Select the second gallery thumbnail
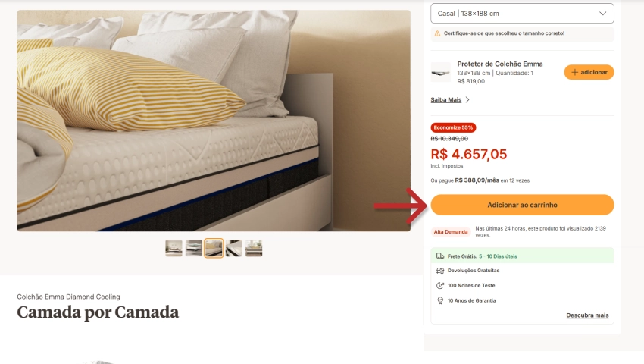644x364 pixels. 193,248
